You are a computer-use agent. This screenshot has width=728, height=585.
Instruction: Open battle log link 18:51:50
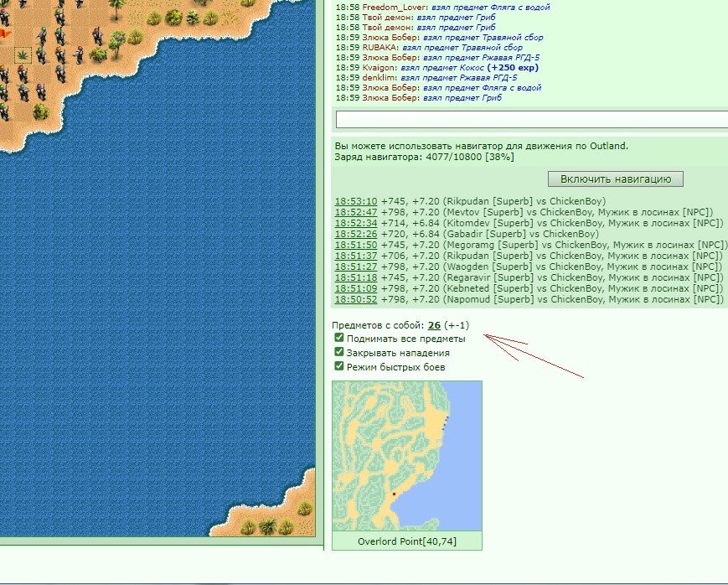tap(356, 245)
